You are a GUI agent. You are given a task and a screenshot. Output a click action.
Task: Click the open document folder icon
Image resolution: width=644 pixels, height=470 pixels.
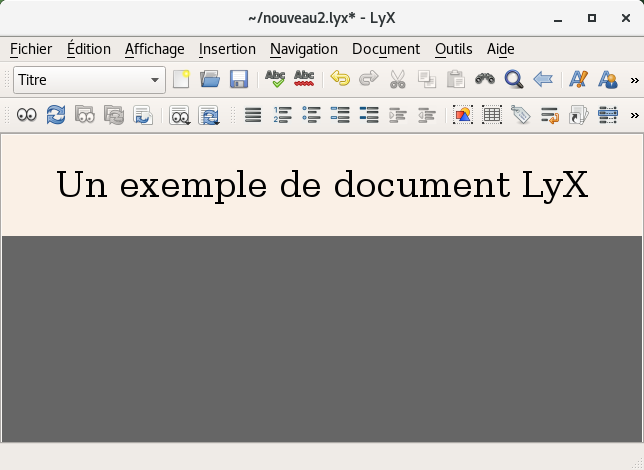pos(210,79)
